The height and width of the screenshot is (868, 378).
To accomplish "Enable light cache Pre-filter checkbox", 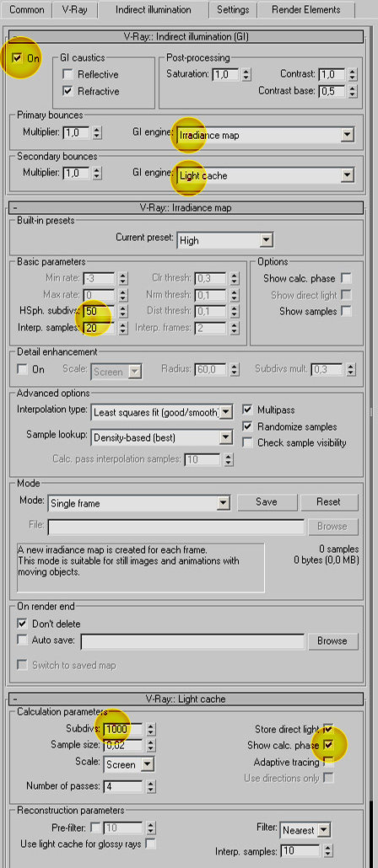I will pos(95,828).
